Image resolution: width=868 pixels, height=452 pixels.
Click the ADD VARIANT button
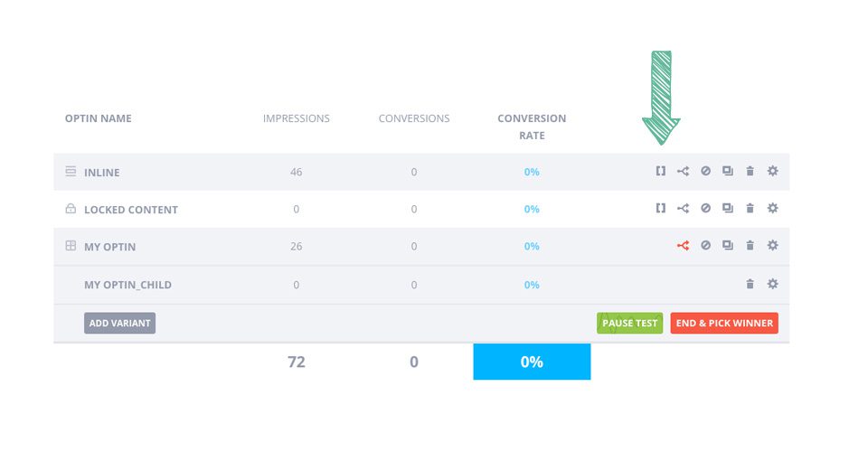[x=119, y=323]
